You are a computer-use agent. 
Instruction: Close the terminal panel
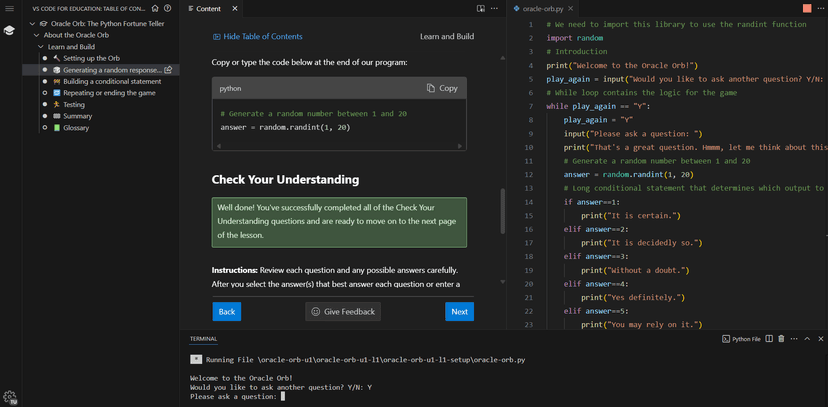(x=820, y=339)
